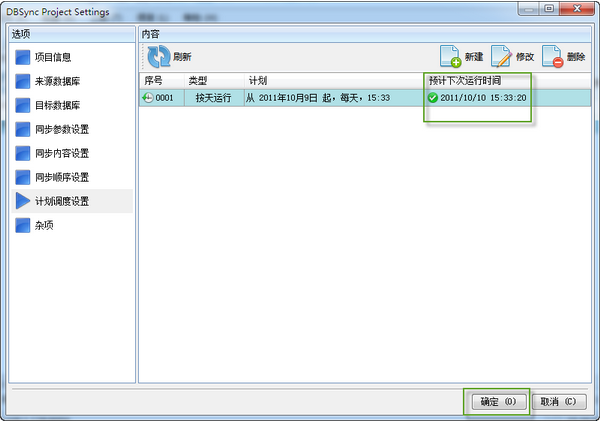Click the 删除 label in the toolbar
Screen dimensions: 601x422
coord(576,57)
